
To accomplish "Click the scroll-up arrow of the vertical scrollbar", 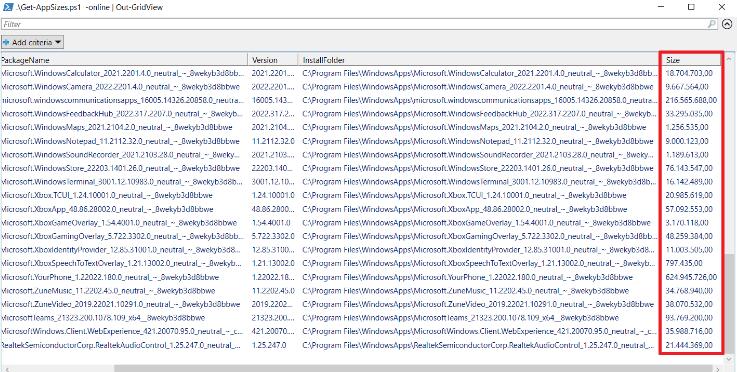I will click(x=729, y=58).
